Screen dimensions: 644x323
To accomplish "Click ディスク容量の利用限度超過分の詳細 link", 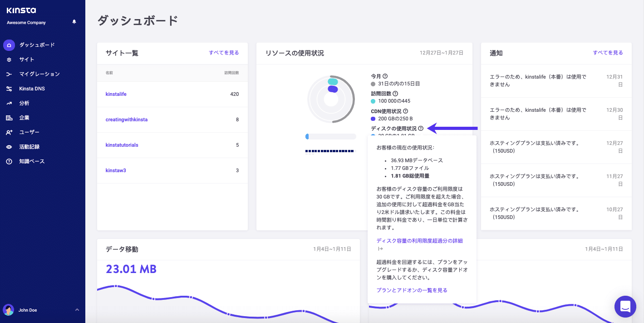I will pos(420,241).
